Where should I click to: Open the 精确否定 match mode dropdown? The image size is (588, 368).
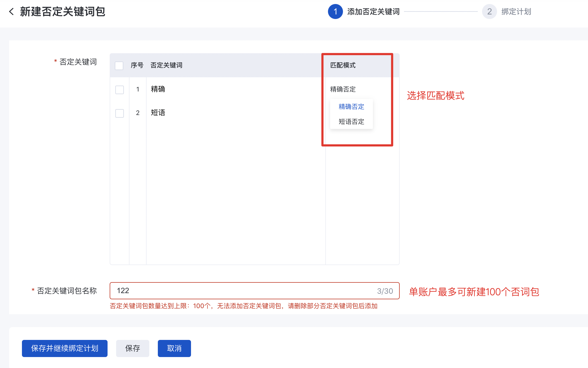343,89
